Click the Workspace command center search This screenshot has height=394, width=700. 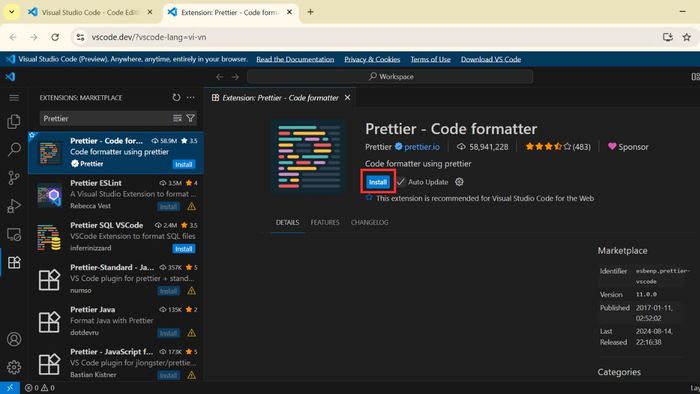(x=390, y=77)
